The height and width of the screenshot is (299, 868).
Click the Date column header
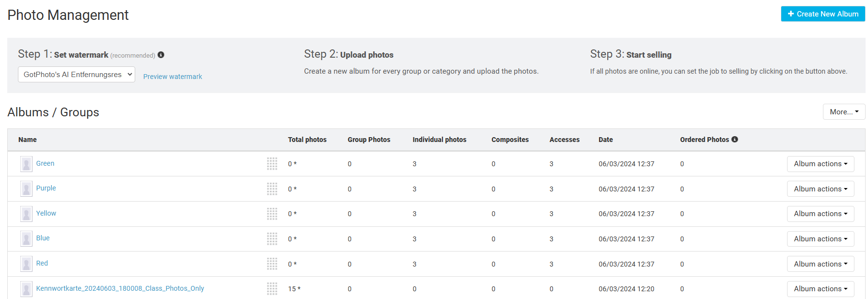pos(606,140)
